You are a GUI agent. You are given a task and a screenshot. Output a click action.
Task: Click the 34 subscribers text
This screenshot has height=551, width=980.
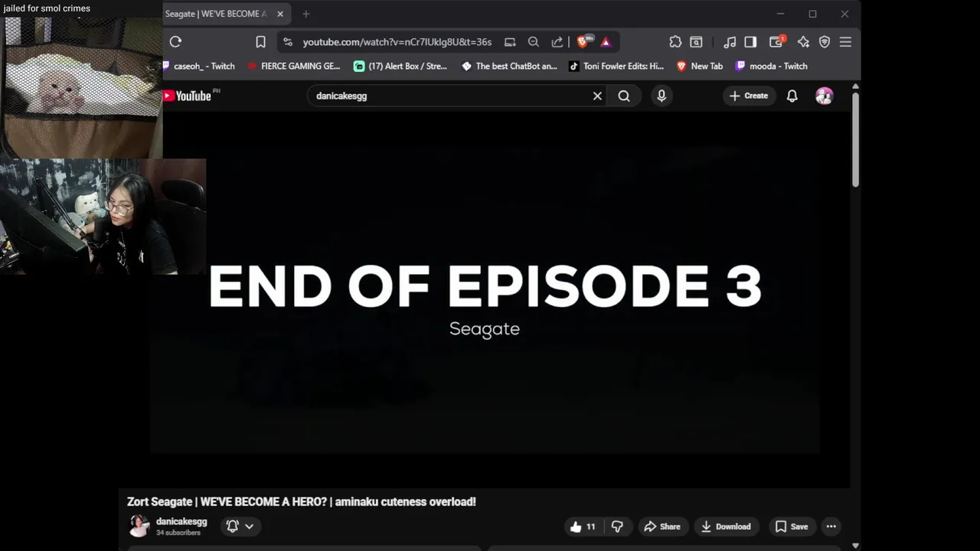click(x=178, y=533)
